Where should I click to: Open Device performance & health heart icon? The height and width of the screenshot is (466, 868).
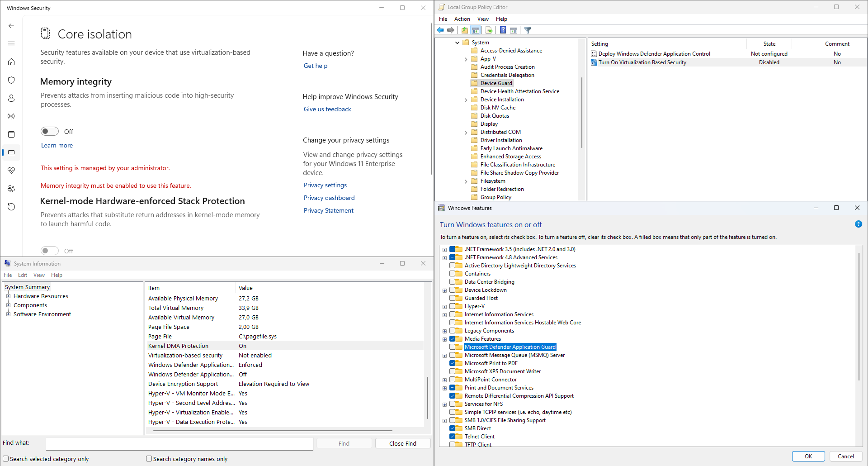coord(11,171)
